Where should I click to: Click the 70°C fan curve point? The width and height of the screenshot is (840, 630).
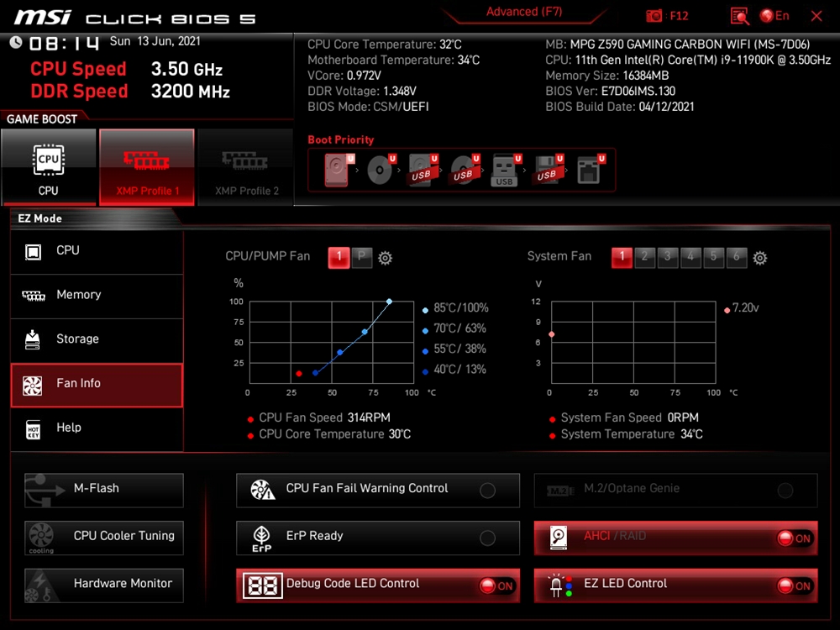coord(365,332)
